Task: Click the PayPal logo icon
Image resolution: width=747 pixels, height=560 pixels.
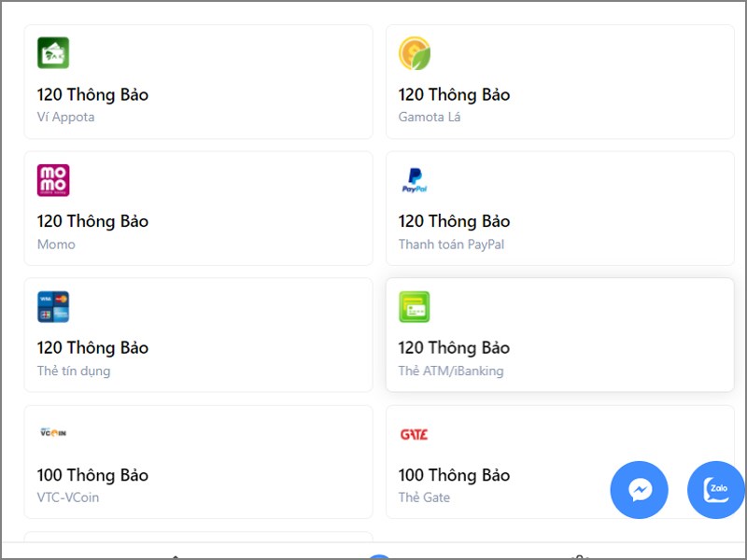Action: [415, 180]
